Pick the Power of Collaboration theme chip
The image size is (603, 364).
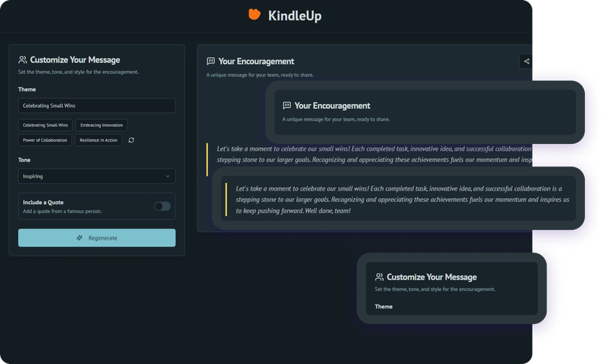45,140
